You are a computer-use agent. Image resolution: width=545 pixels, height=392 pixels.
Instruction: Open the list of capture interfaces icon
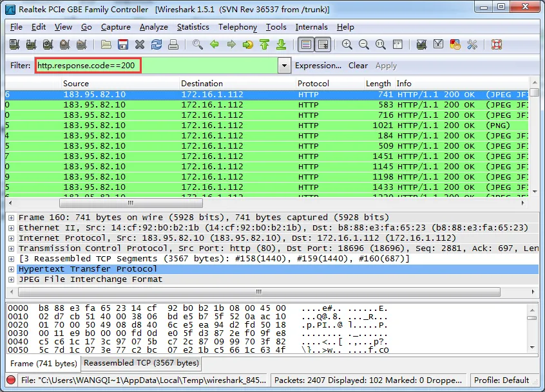tap(14, 44)
